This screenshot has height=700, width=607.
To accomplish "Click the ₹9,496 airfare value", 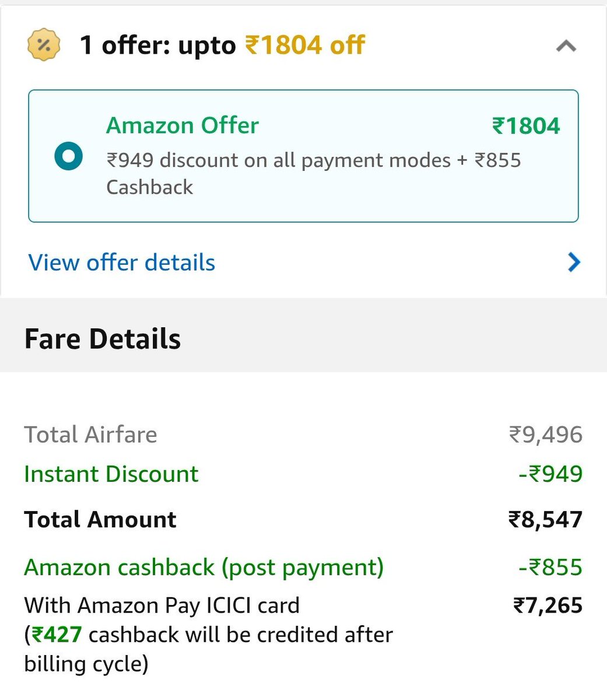I will pyautogui.click(x=546, y=435).
